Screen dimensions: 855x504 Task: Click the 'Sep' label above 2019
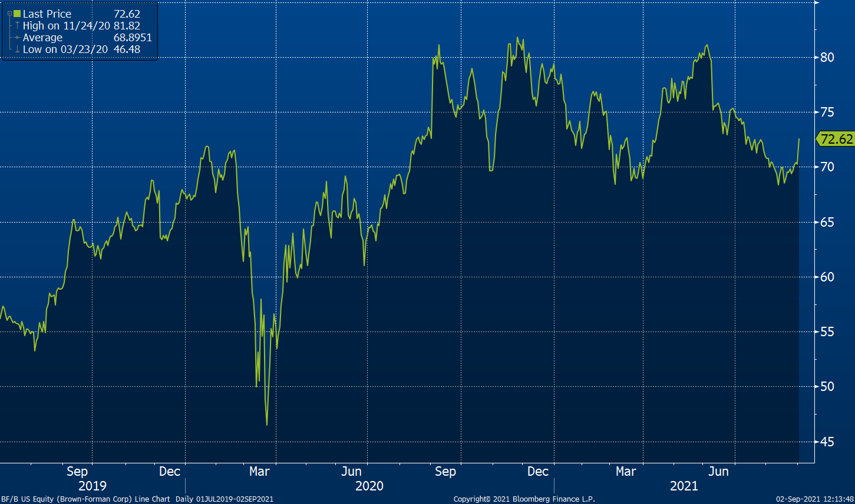tap(77, 472)
